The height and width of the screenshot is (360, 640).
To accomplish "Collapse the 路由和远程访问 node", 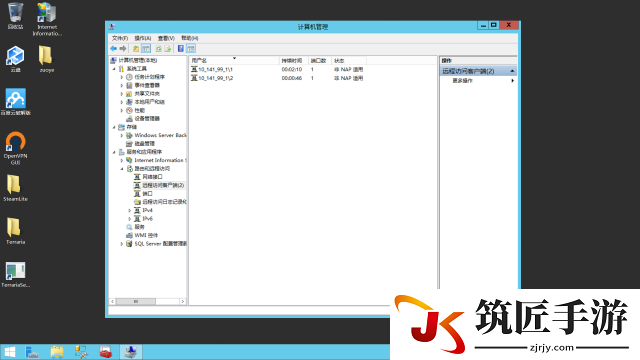I will coord(122,169).
